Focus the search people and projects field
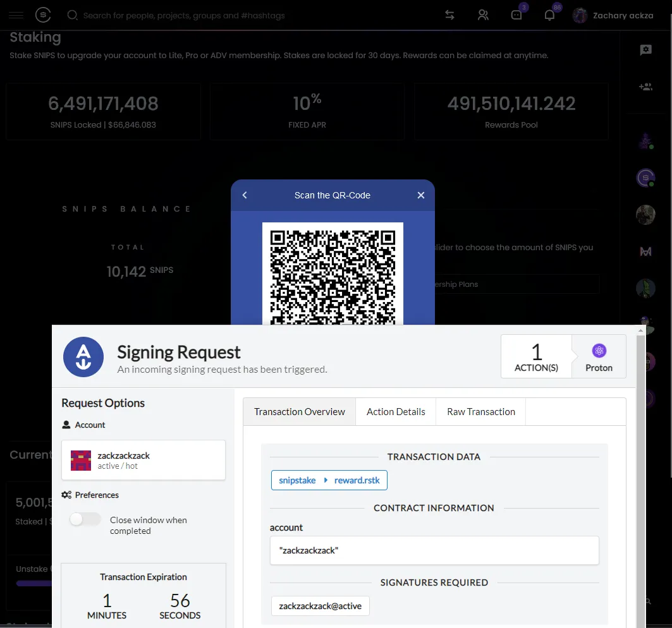This screenshot has width=672, height=628. (184, 15)
